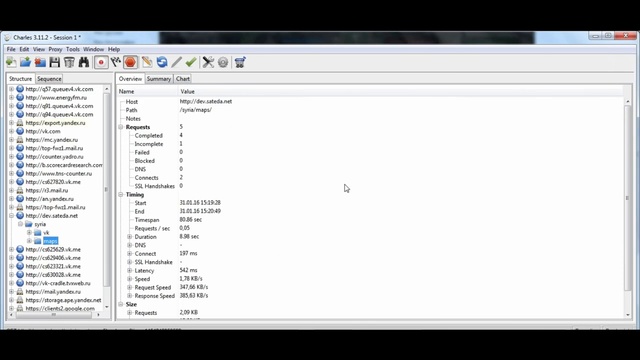This screenshot has height=360, width=640.
Task: Click the structure tree's horizontal scrollbar
Action: 54,315
